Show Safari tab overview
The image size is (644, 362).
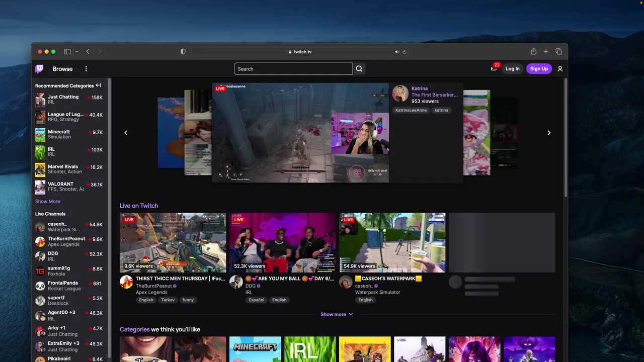[x=558, y=51]
